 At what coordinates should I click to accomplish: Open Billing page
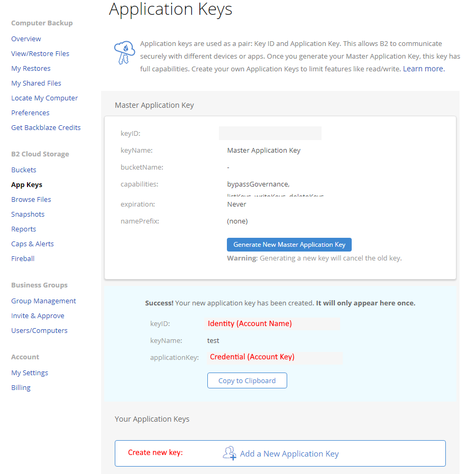(21, 387)
